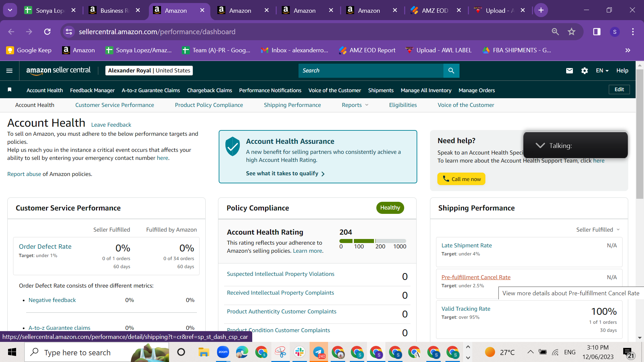
Task: Open the Seller Fulfilled dropdown in Shipping Performance
Action: pyautogui.click(x=598, y=230)
